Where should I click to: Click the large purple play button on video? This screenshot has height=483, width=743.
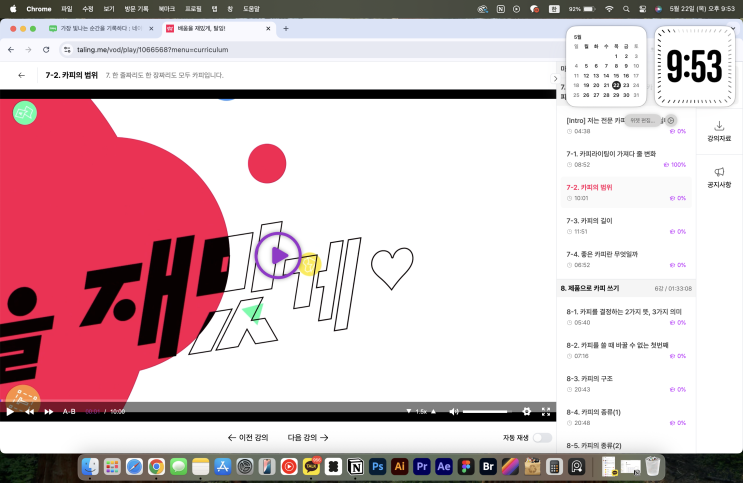click(x=278, y=255)
